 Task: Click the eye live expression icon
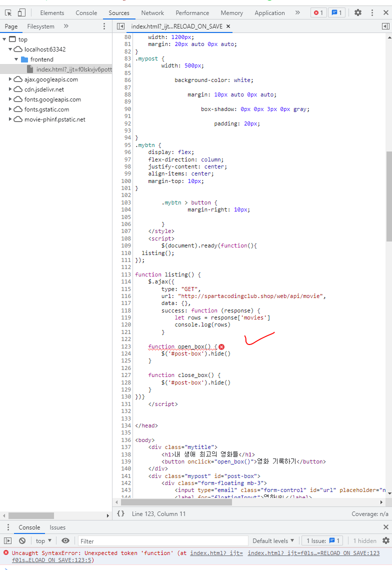click(65, 541)
